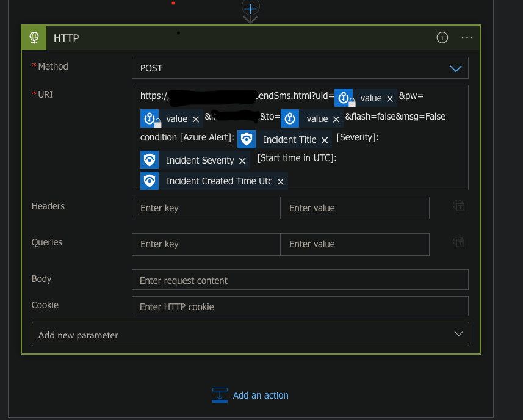Switch Queries to text mode via its grid icon

click(458, 242)
